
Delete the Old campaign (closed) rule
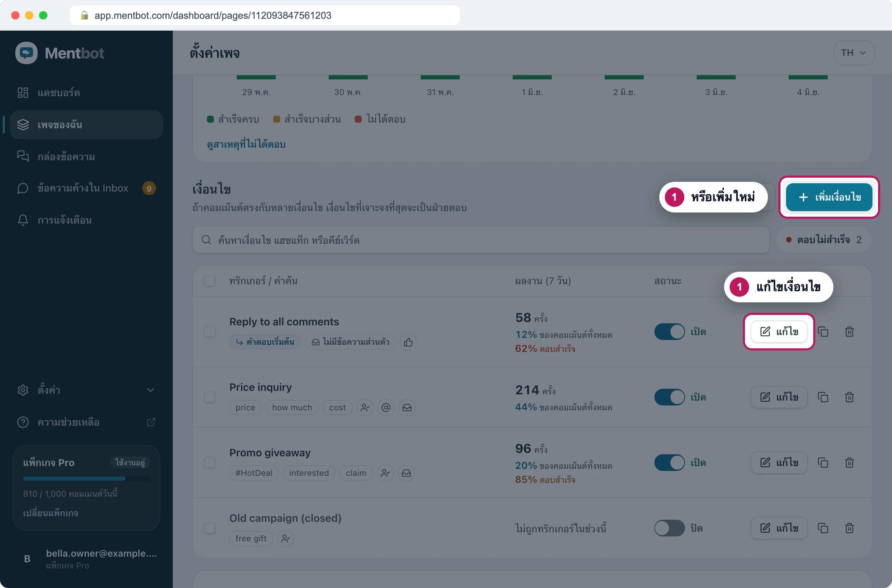[x=849, y=528]
